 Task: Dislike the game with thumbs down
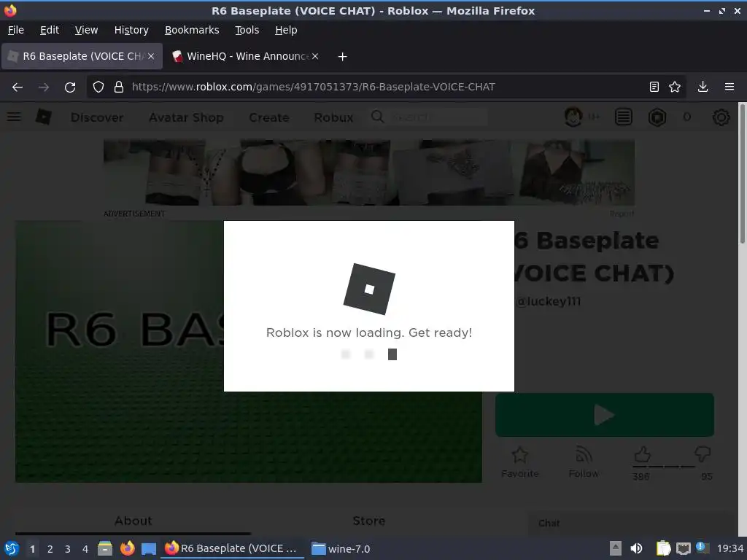pos(703,454)
